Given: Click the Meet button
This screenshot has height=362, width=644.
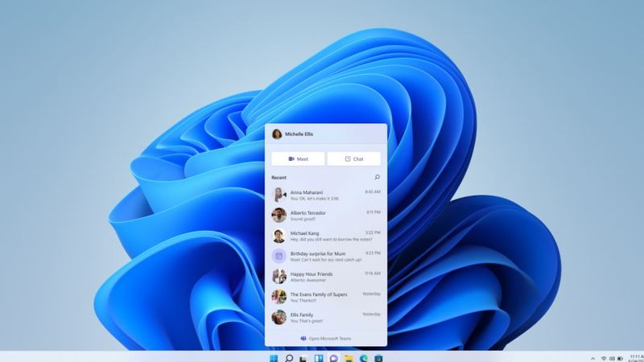Looking at the screenshot, I should [x=298, y=158].
